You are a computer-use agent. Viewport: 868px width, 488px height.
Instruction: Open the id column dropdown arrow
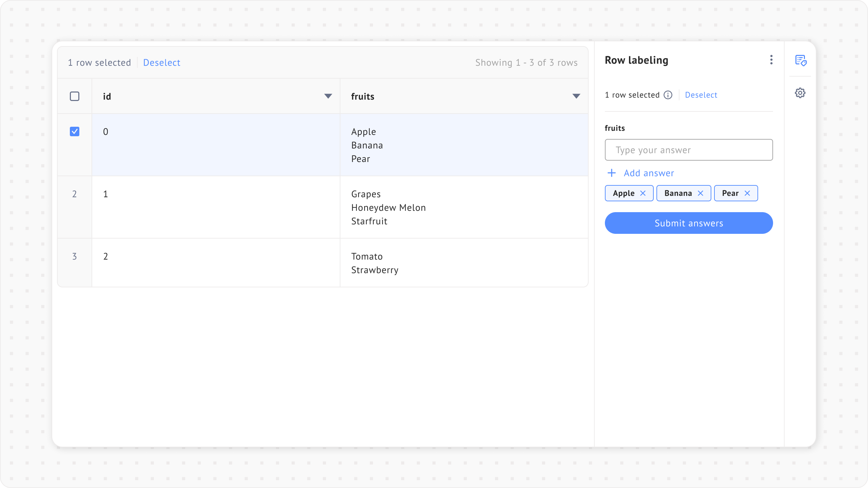(x=328, y=96)
